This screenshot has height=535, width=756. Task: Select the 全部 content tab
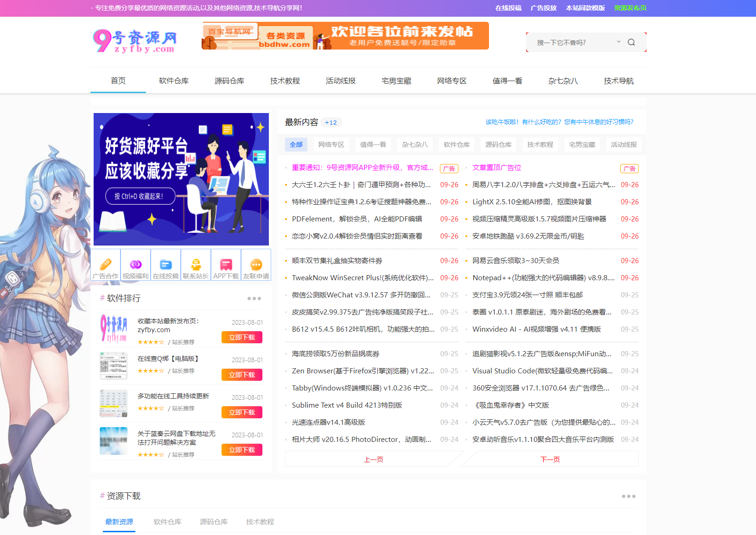[296, 145]
